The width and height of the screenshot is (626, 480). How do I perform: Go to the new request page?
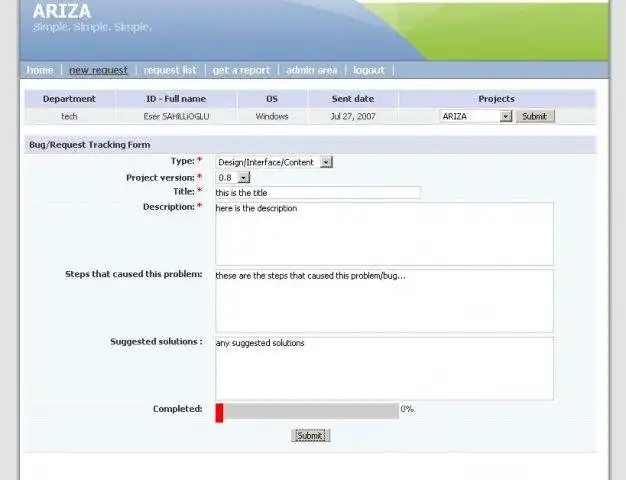98,70
